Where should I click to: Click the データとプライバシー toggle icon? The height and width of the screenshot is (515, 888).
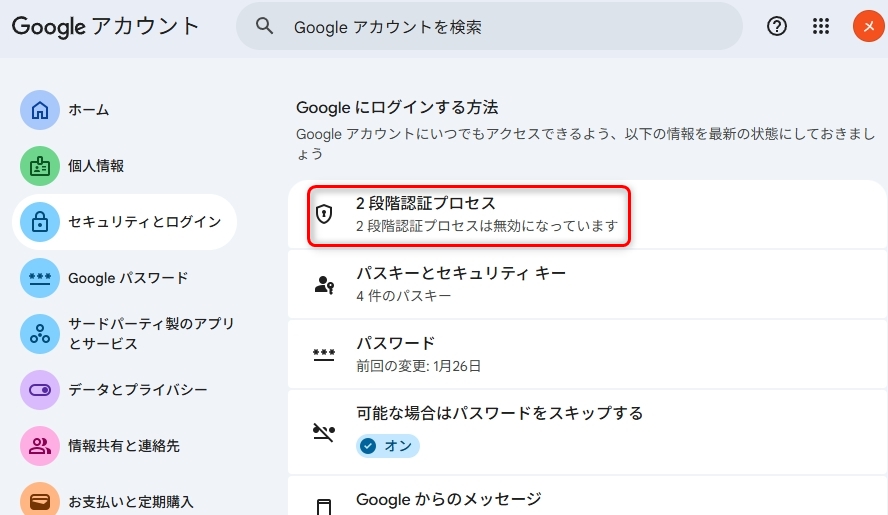40,390
